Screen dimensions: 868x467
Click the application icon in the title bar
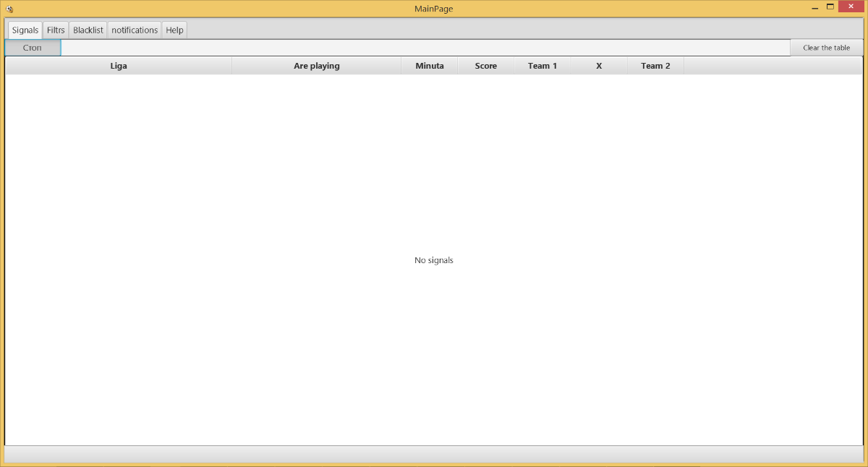9,9
